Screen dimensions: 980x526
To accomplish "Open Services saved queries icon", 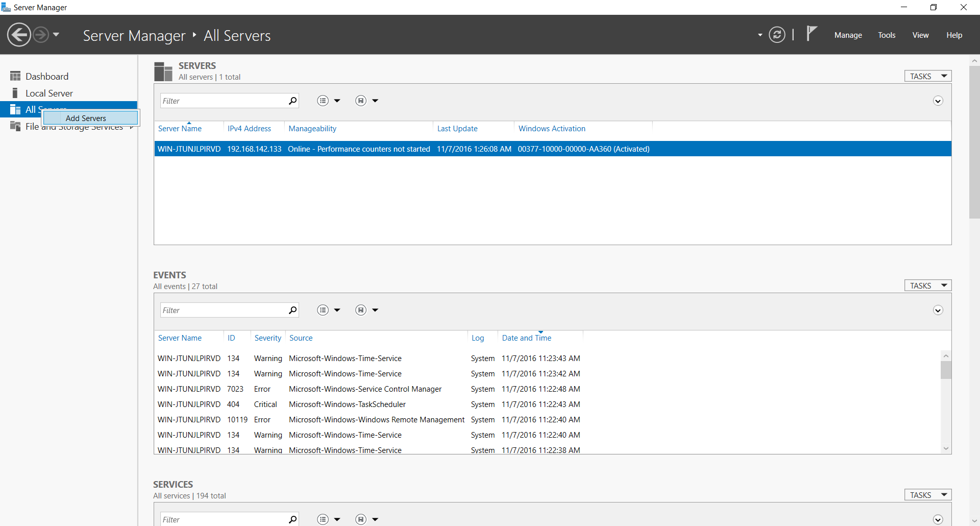I will (361, 519).
